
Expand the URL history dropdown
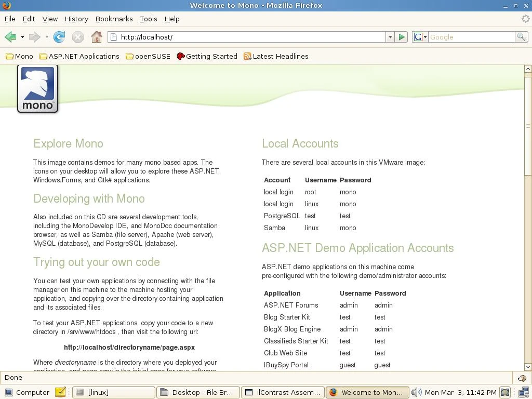click(x=390, y=37)
